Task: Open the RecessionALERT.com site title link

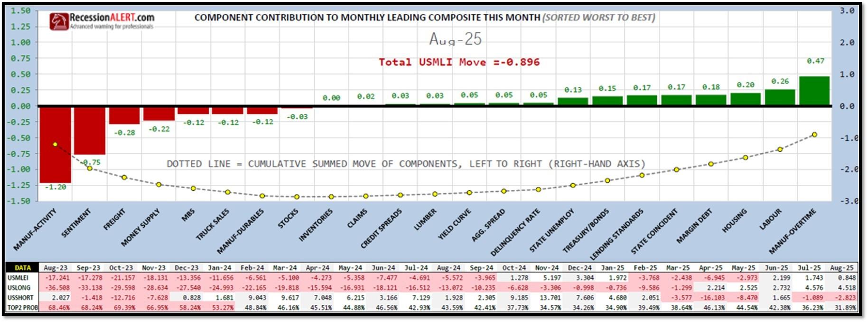Action: [112, 17]
